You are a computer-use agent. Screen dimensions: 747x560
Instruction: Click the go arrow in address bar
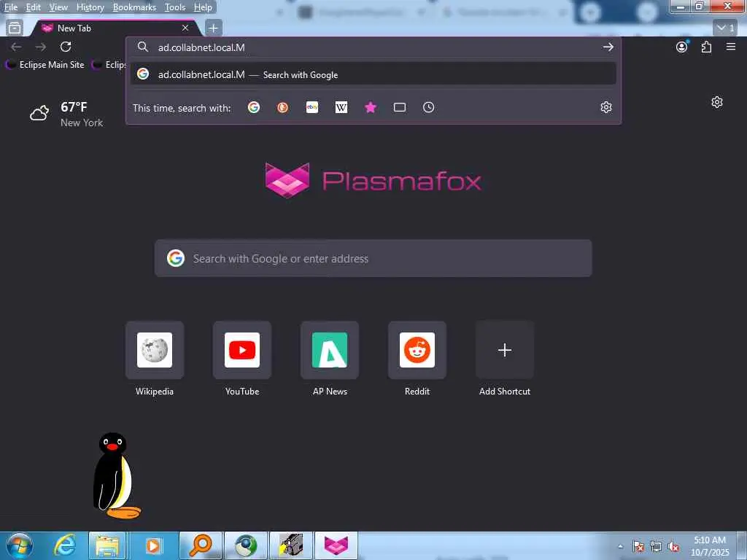pyautogui.click(x=608, y=47)
